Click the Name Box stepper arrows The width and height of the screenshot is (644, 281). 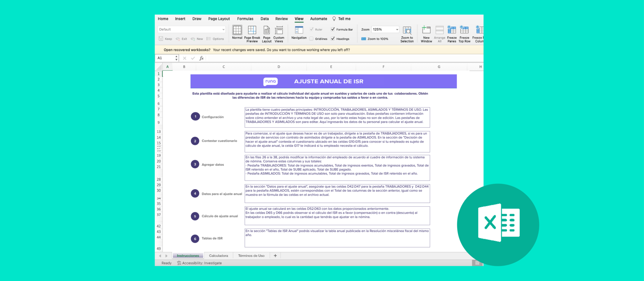(x=176, y=58)
